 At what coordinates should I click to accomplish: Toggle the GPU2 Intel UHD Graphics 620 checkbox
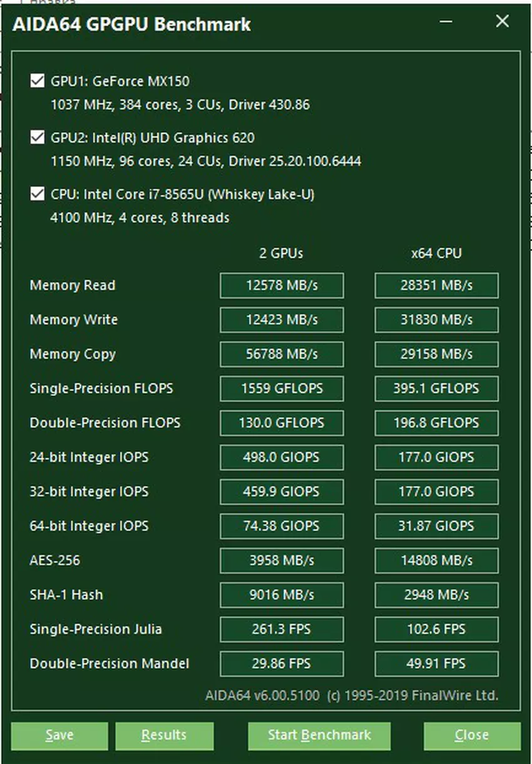37,137
